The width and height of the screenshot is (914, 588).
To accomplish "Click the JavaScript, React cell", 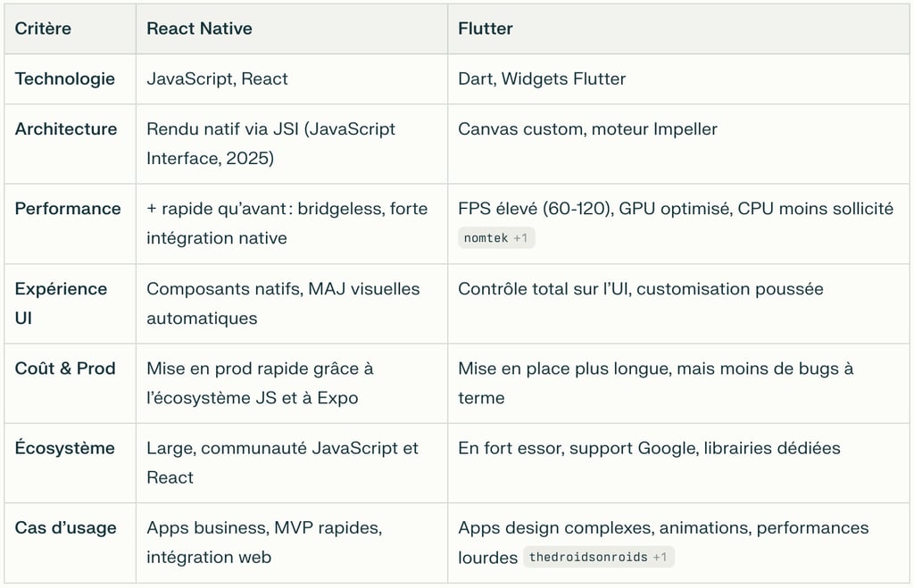I will point(217,79).
